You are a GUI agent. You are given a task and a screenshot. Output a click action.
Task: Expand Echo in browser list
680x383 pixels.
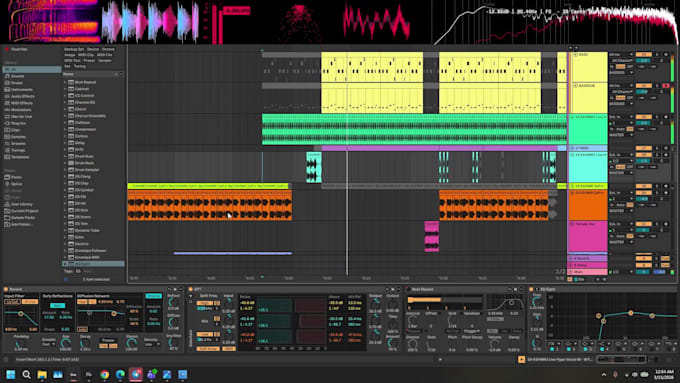(65, 237)
